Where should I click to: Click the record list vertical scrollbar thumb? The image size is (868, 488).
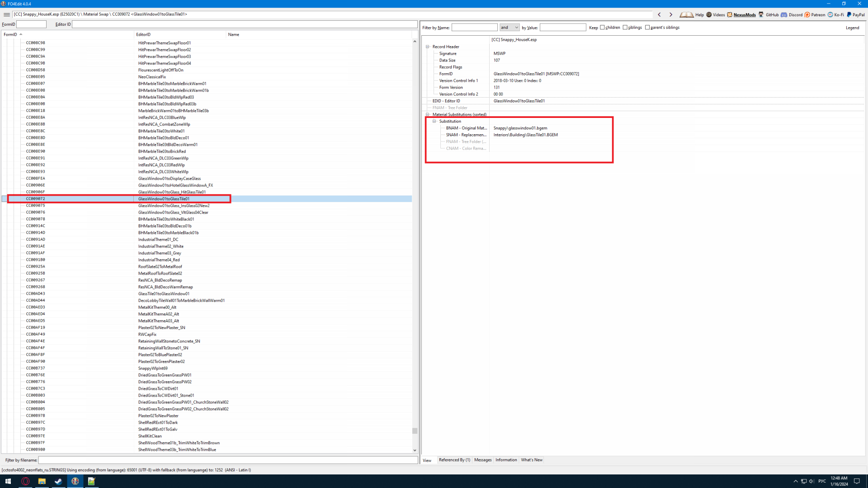(x=415, y=431)
